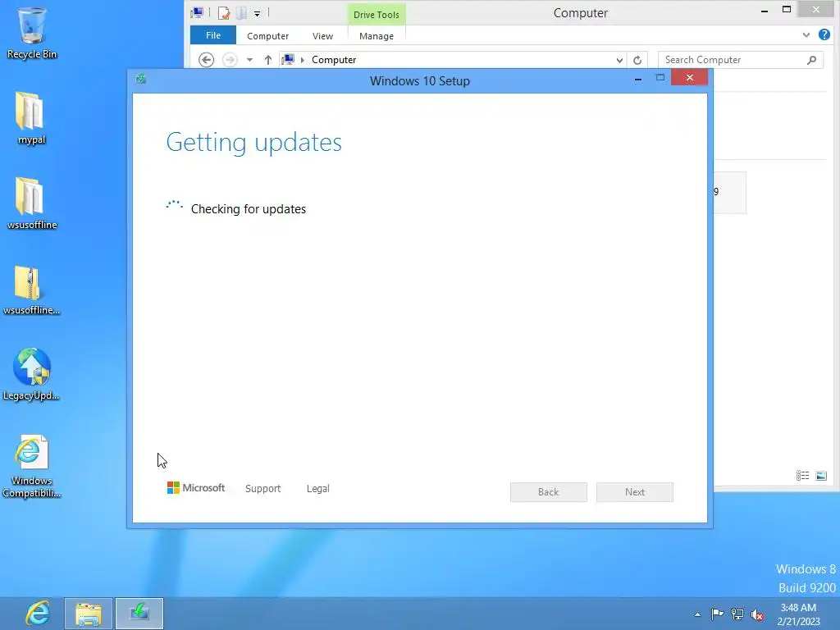Viewport: 840px width, 630px height.
Task: Click the New folder quick access icon
Action: [241, 13]
